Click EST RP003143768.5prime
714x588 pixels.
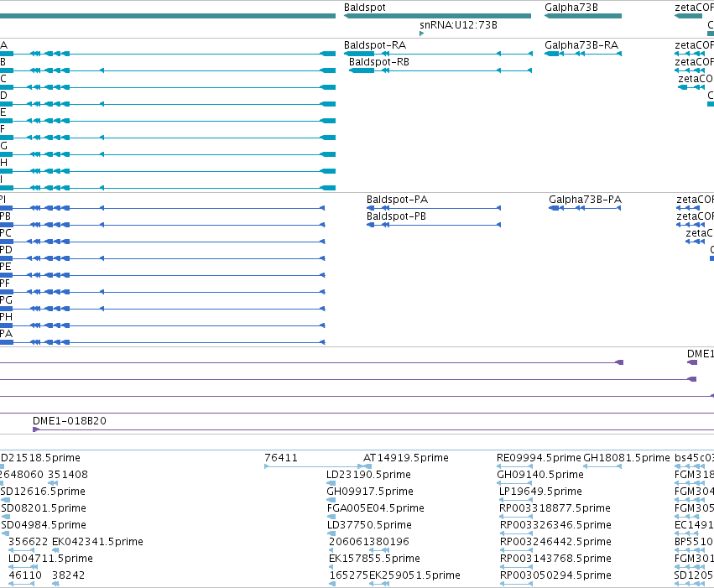point(555,559)
